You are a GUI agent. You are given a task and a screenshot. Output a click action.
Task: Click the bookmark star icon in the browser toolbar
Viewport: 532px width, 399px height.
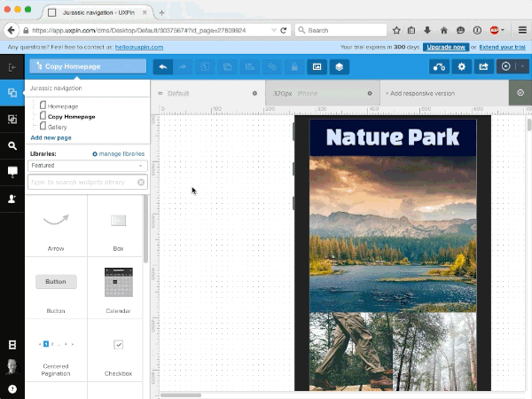pos(396,30)
